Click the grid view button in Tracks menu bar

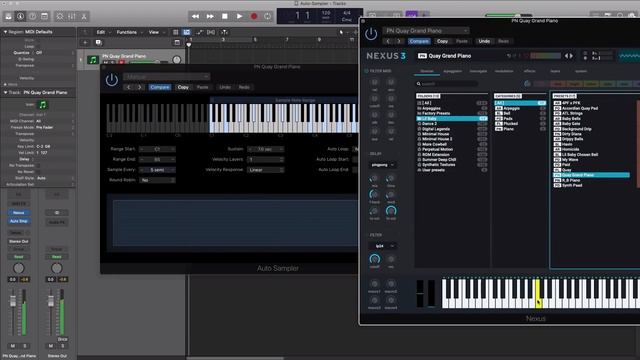176,32
